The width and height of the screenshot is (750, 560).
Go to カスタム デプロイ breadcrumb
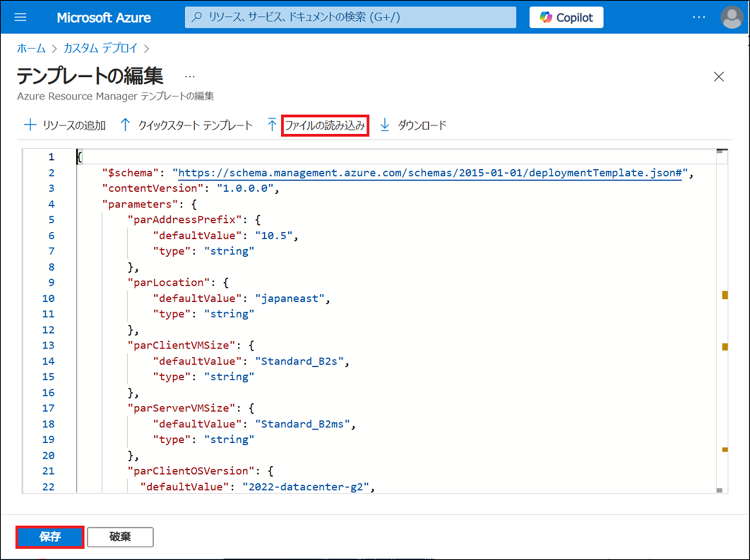pyautogui.click(x=100, y=49)
